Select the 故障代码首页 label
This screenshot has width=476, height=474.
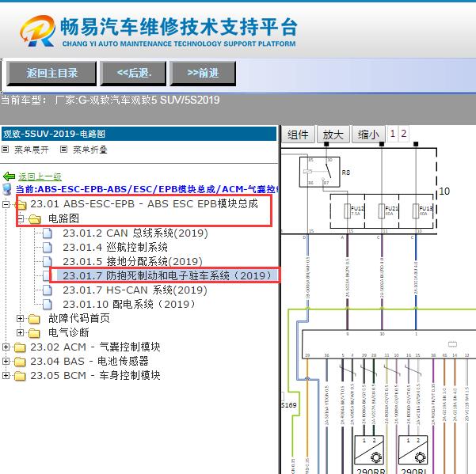tap(79, 318)
